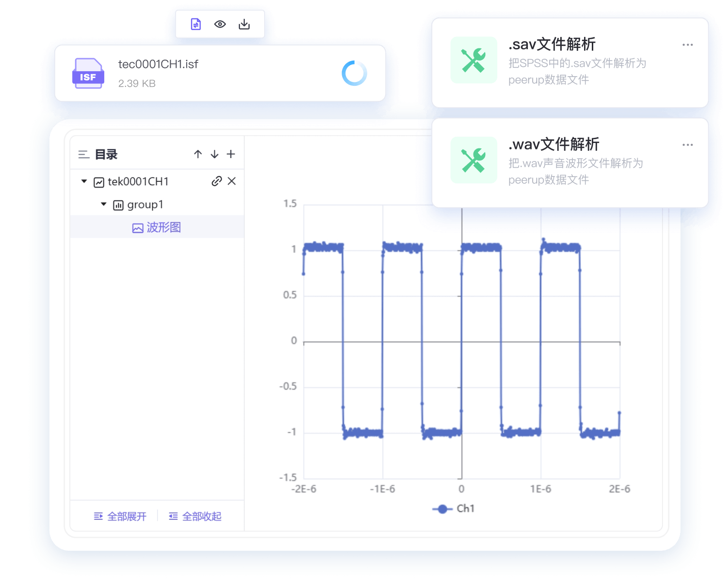This screenshot has height=579, width=728.
Task: Click the file convert icon in top toolbar
Action: 196,24
